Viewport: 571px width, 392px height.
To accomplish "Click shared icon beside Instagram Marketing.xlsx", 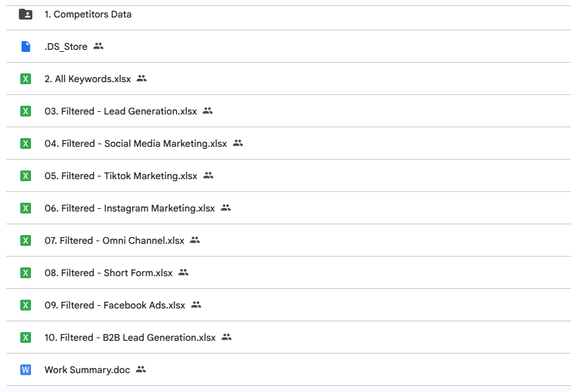I will 226,208.
